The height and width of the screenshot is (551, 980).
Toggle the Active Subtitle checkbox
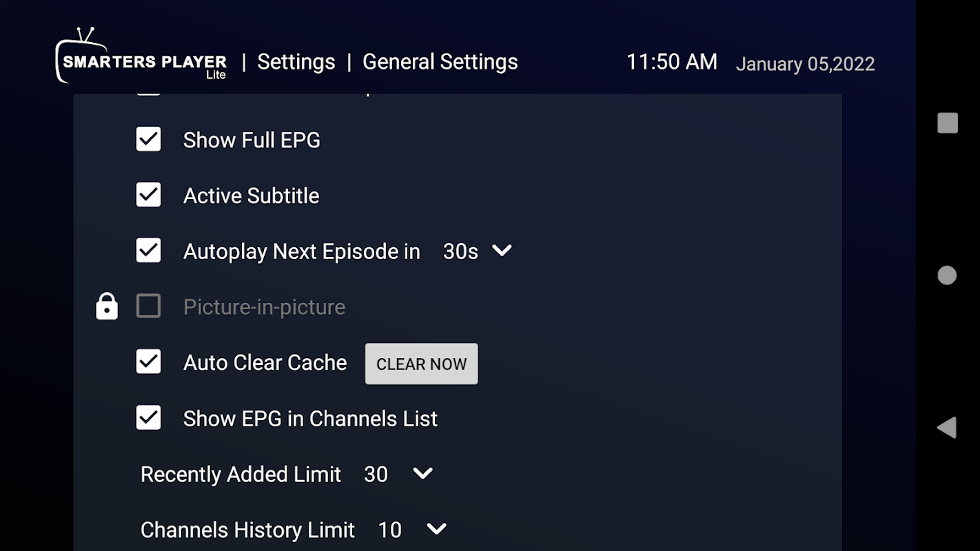pyautogui.click(x=149, y=195)
